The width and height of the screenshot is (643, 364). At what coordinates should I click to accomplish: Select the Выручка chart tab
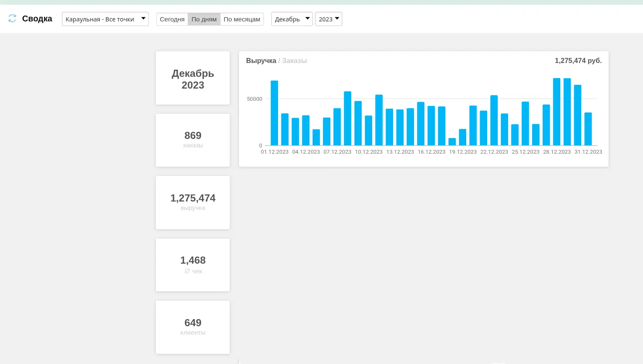[x=261, y=61]
